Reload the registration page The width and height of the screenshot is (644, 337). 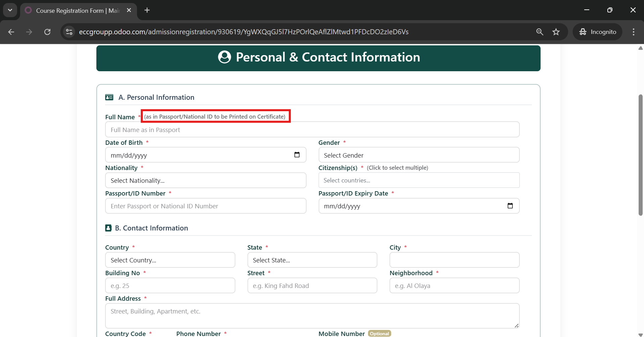(47, 32)
